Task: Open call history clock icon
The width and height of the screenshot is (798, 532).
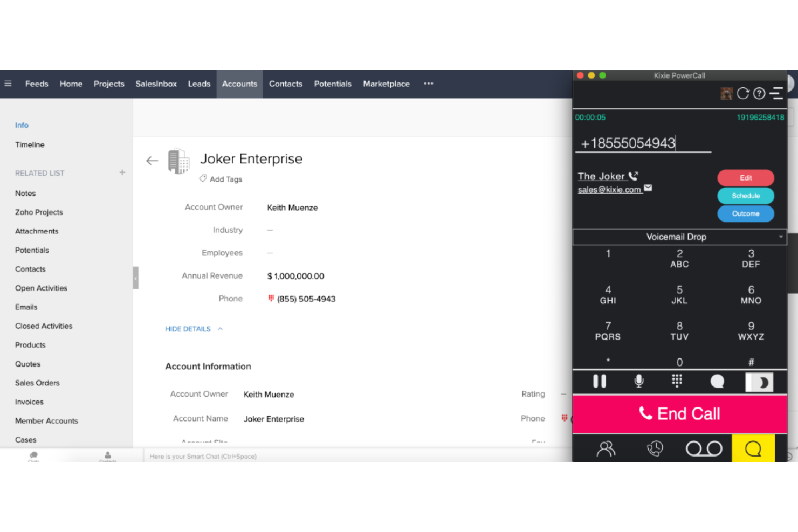Action: coord(655,448)
